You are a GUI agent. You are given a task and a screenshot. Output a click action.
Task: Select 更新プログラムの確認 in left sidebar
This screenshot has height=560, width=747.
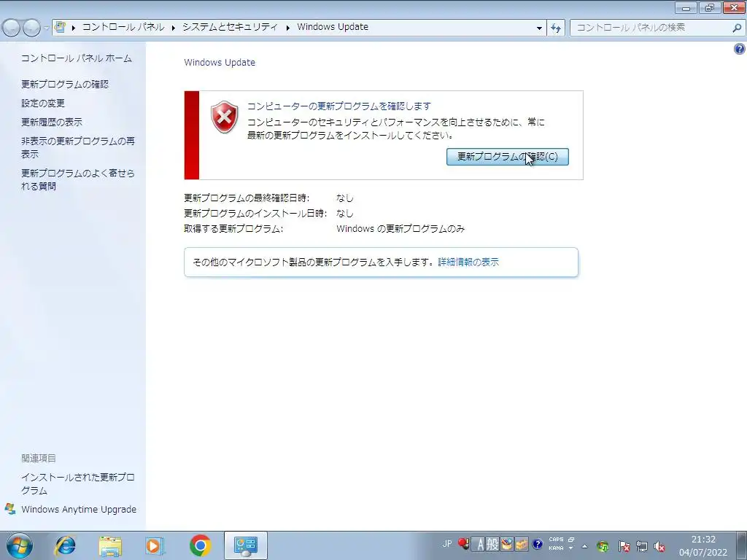65,85
